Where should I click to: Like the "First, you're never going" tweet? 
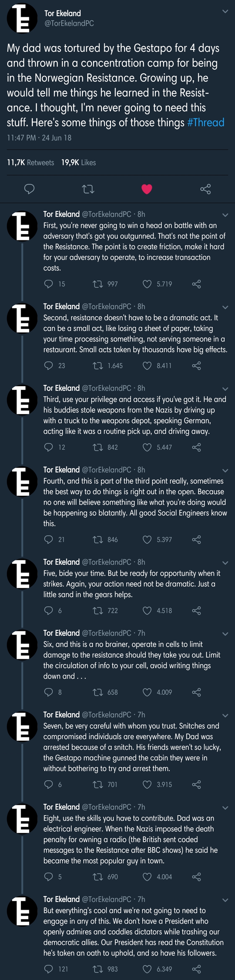click(147, 284)
